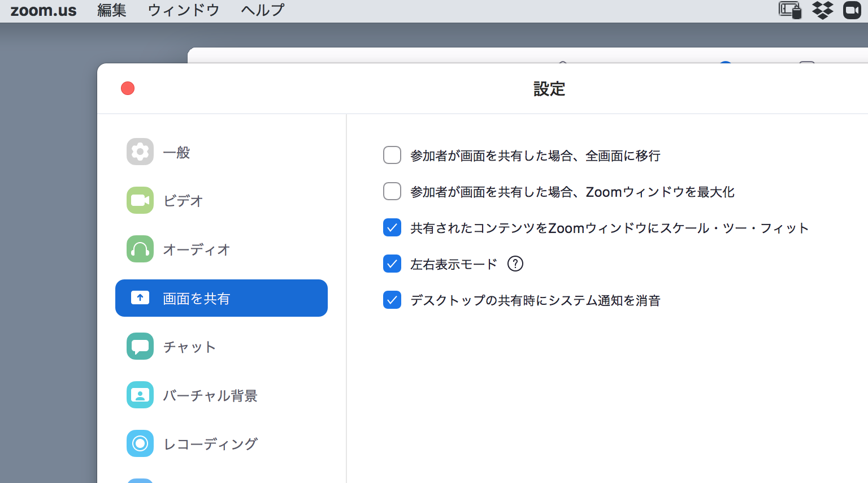Enable Zoomウィンドウを最大化 checkbox
Image resolution: width=868 pixels, height=483 pixels.
[392, 191]
